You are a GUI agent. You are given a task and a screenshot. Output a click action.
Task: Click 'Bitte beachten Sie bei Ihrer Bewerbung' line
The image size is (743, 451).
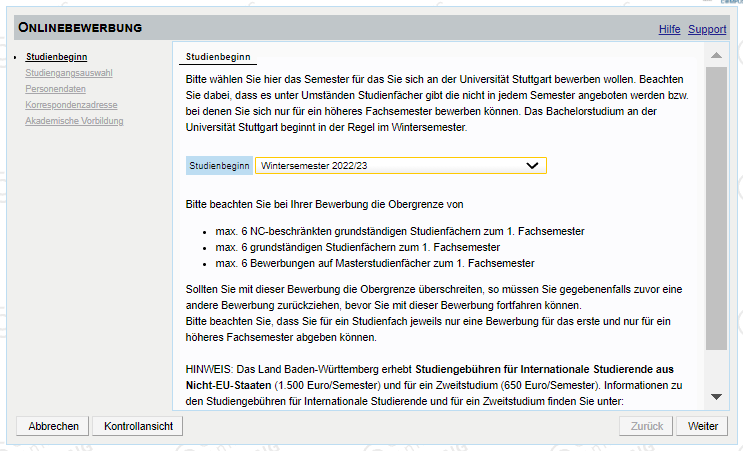point(325,205)
